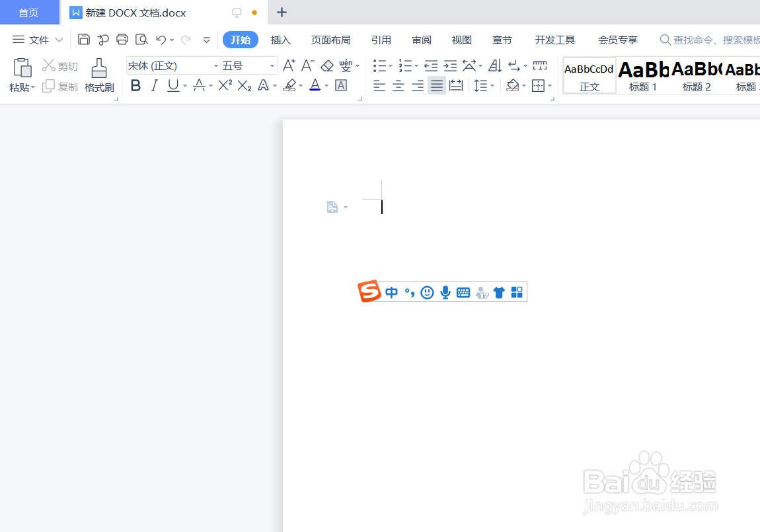This screenshot has width=760, height=532.
Task: Increase indent icon
Action: coord(450,65)
